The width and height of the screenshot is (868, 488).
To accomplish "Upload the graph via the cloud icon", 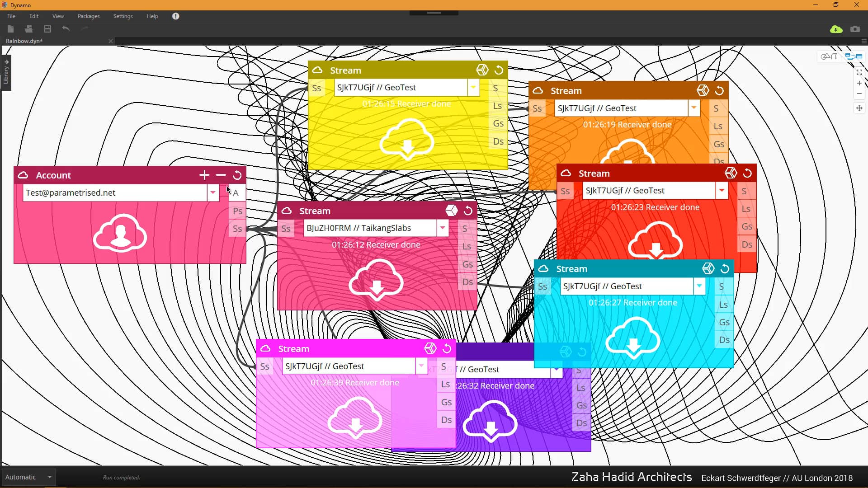I will (836, 29).
